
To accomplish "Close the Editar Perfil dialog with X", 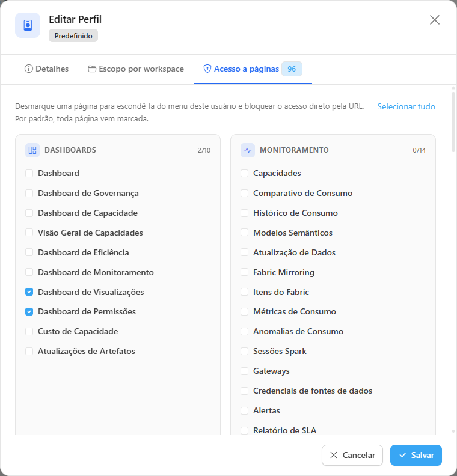I will (x=435, y=20).
